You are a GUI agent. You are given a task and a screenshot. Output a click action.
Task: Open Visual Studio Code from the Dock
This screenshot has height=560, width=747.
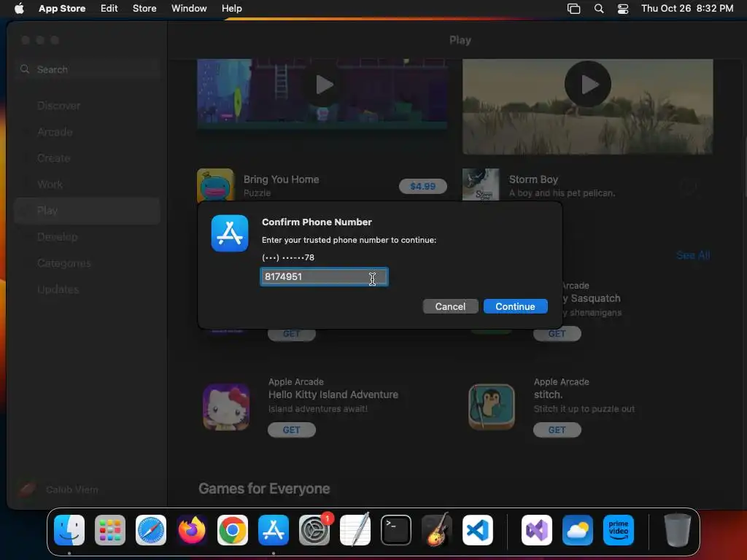[478, 530]
